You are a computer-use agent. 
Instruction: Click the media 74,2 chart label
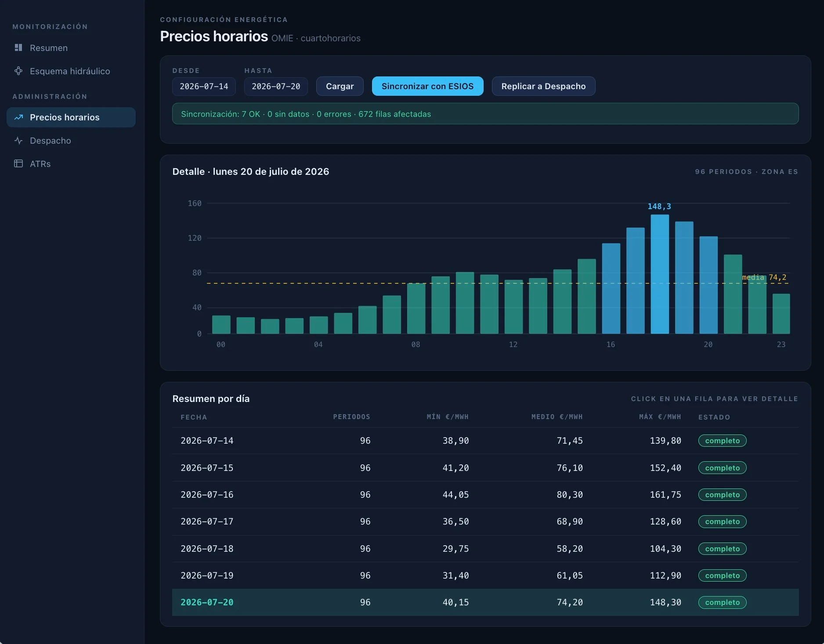pos(764,277)
